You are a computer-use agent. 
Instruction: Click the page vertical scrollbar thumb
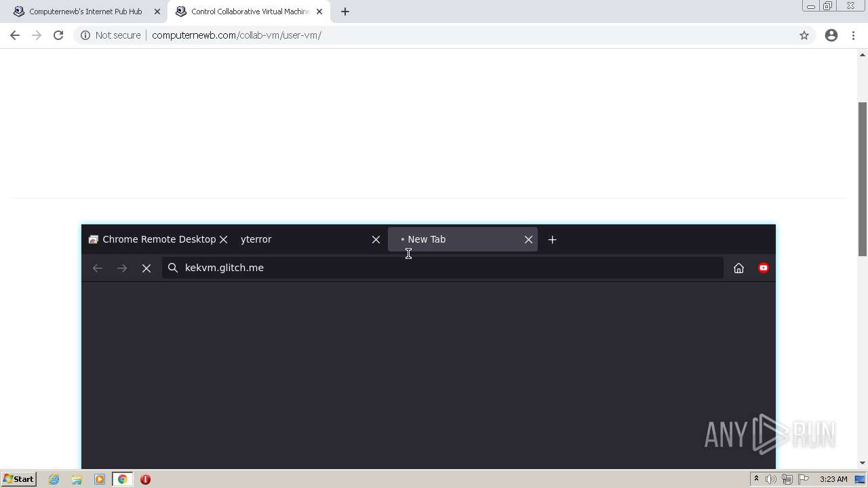click(863, 179)
